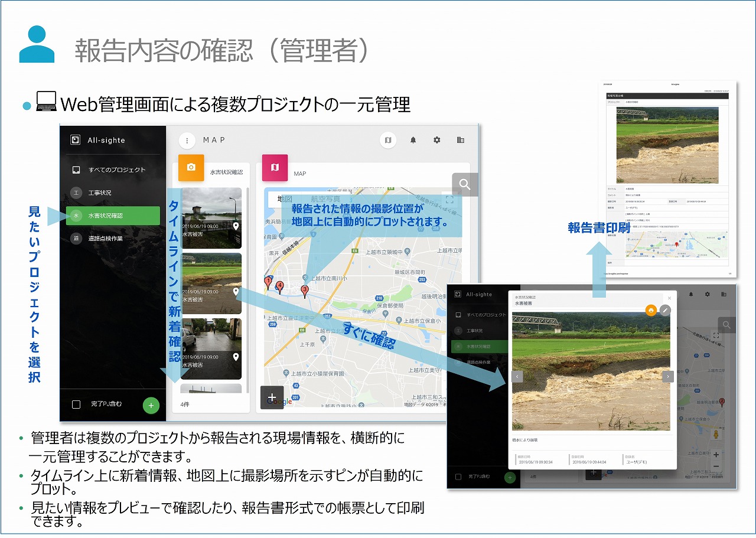Select 工事状況 project in main sidebar

pos(113,193)
